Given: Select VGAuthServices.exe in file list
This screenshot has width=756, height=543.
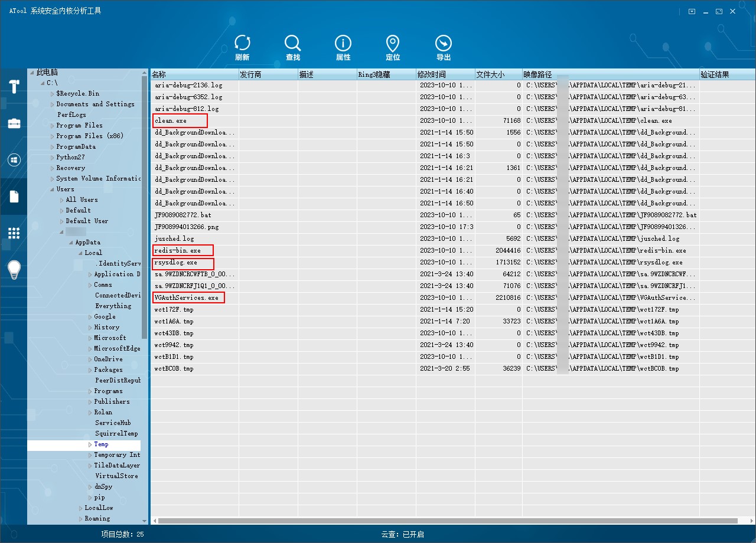Looking at the screenshot, I should click(x=187, y=297).
